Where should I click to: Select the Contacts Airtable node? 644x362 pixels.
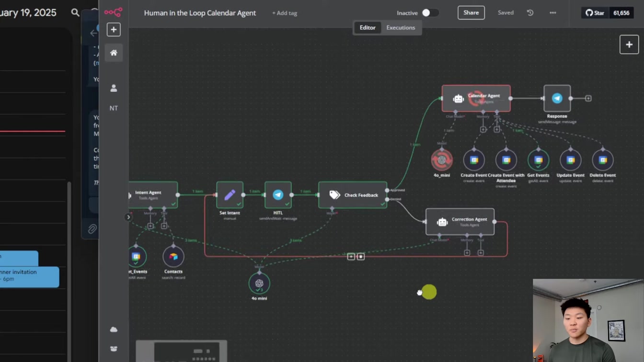pos(173,257)
